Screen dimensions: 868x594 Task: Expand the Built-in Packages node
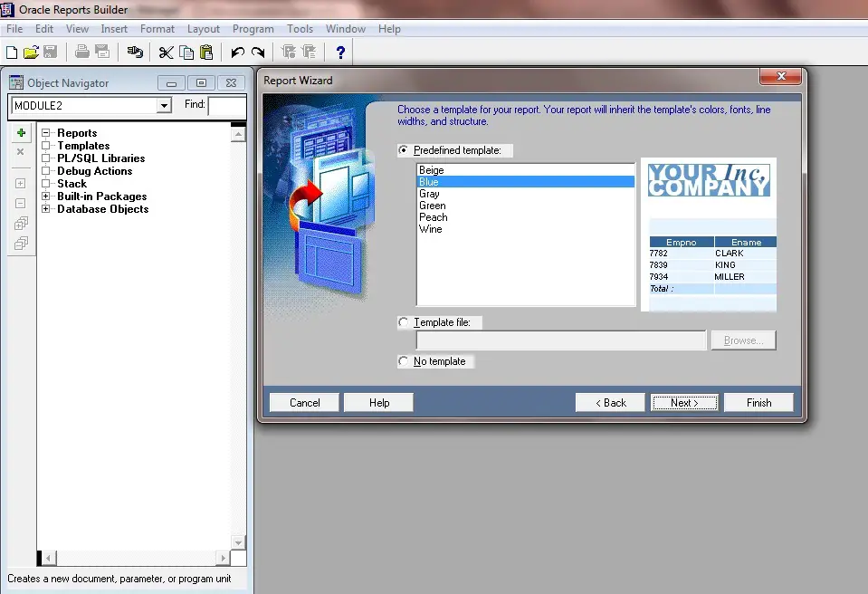point(46,196)
